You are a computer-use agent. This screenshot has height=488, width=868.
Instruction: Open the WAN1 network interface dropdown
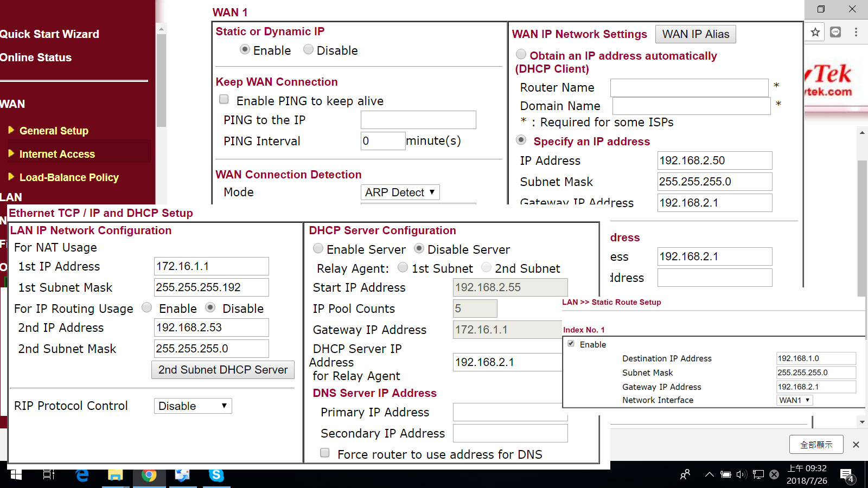(794, 400)
